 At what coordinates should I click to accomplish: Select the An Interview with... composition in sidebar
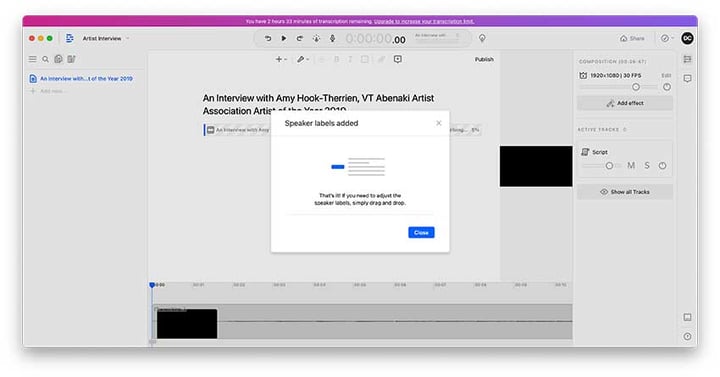81,79
